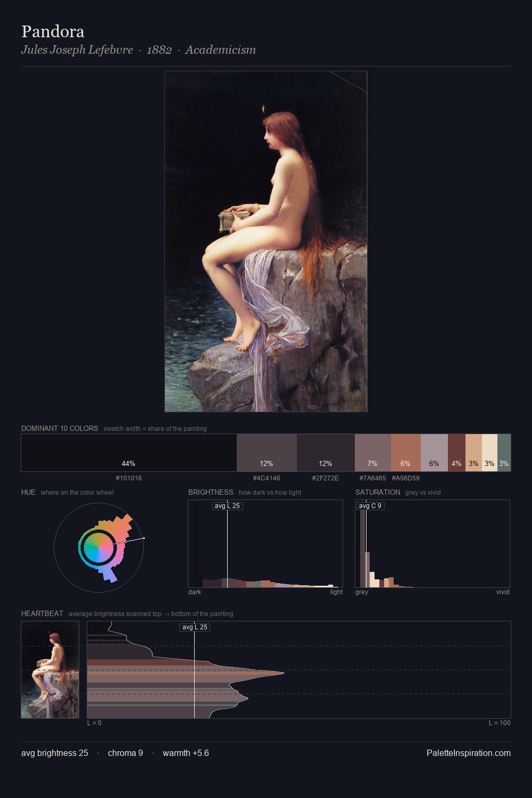Click the 'vivid' axis label
The width and height of the screenshot is (532, 798).
tap(503, 592)
